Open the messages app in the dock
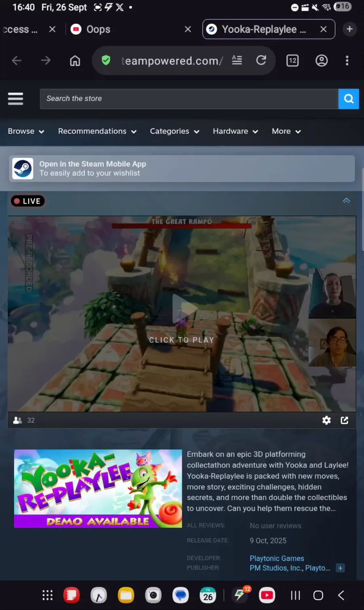Viewport: 364px width, 610px height. pos(180,595)
